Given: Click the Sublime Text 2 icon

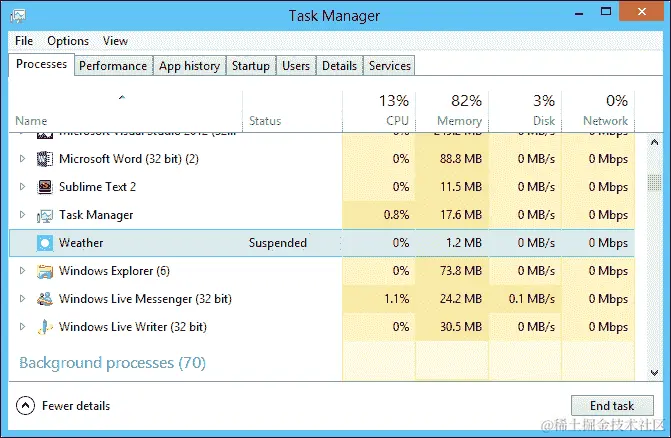Looking at the screenshot, I should (45, 187).
